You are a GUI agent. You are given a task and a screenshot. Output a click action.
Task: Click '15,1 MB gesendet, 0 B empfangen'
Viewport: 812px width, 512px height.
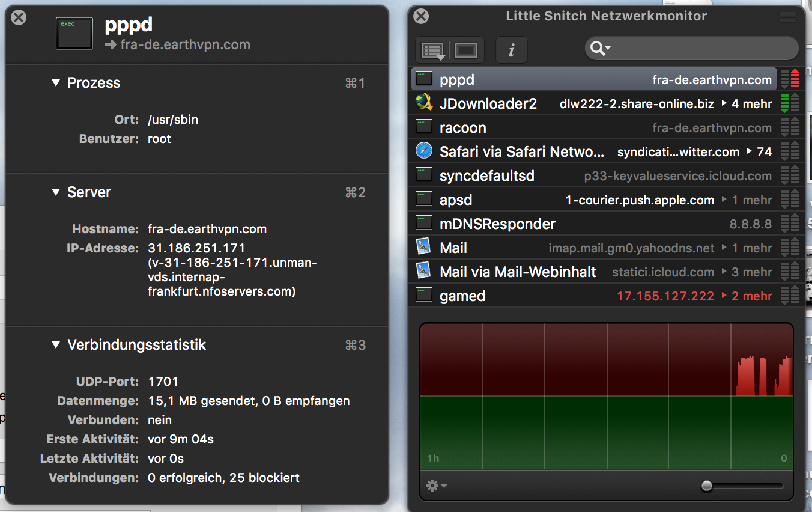click(249, 401)
